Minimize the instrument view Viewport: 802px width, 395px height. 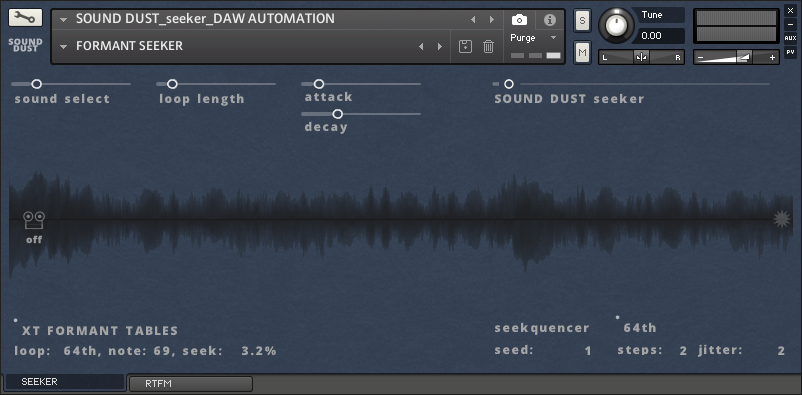pyautogui.click(x=790, y=24)
